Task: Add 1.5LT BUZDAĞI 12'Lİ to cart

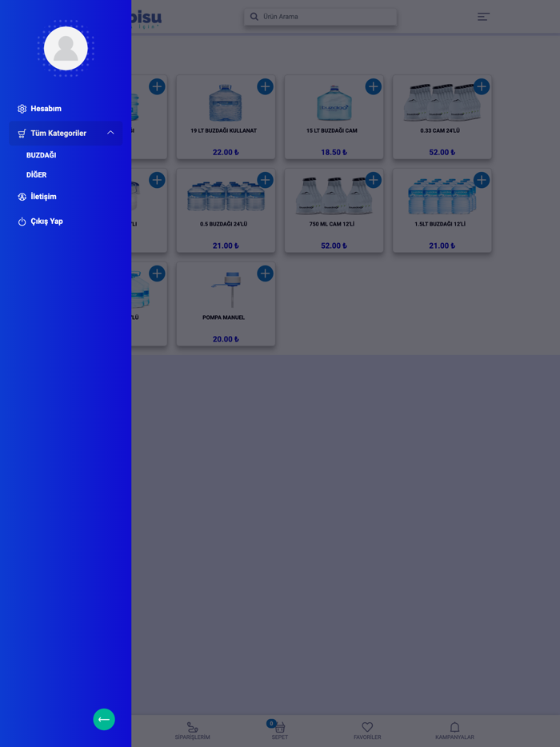Action: click(x=482, y=180)
